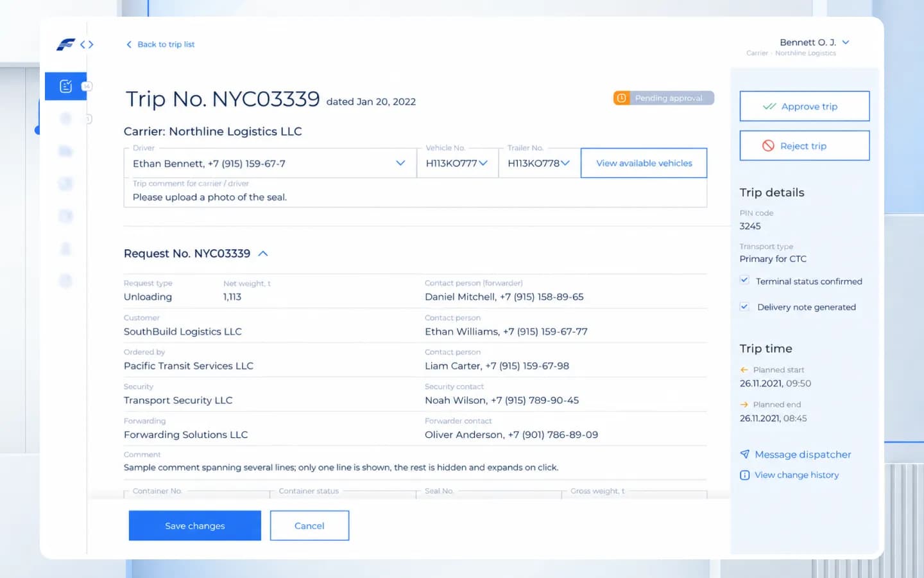Collapse the Request No. NYC03339 section

(x=262, y=254)
